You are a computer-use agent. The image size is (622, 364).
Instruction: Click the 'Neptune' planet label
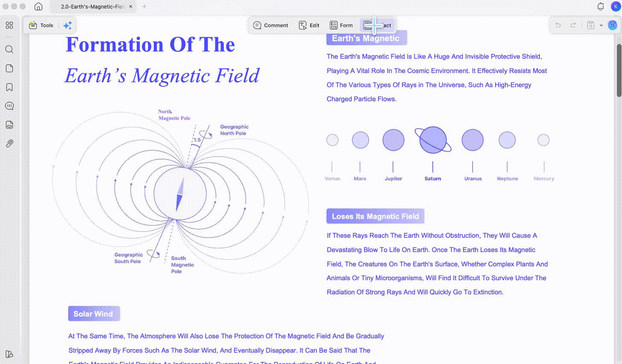coord(508,179)
